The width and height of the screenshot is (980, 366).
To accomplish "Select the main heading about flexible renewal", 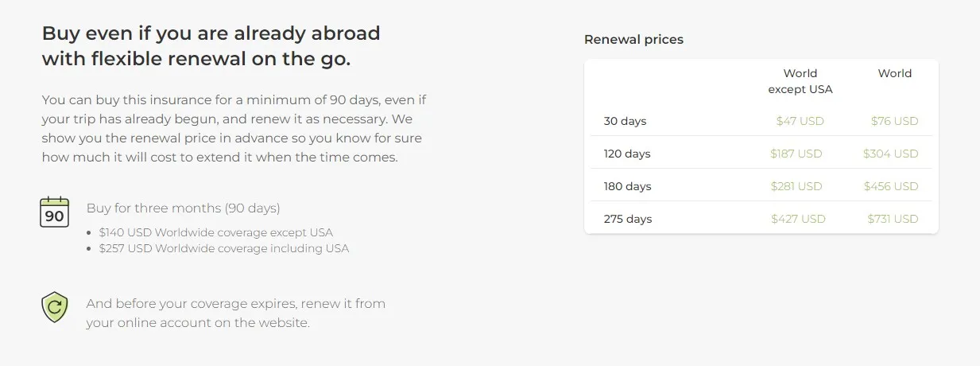I will pyautogui.click(x=211, y=46).
